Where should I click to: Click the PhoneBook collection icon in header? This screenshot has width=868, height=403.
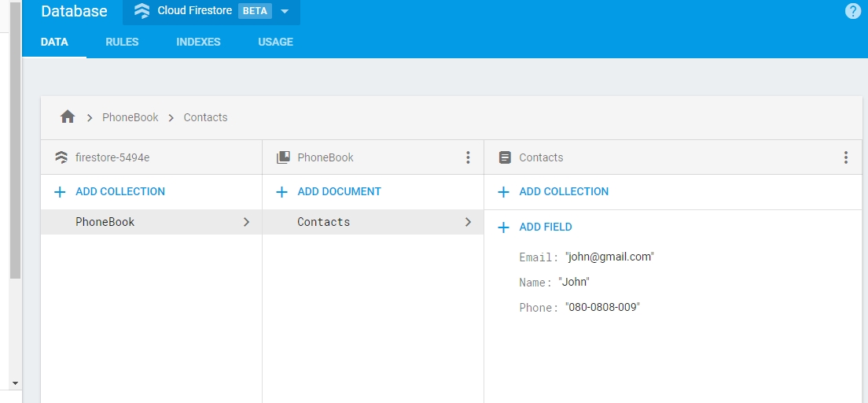tap(283, 157)
